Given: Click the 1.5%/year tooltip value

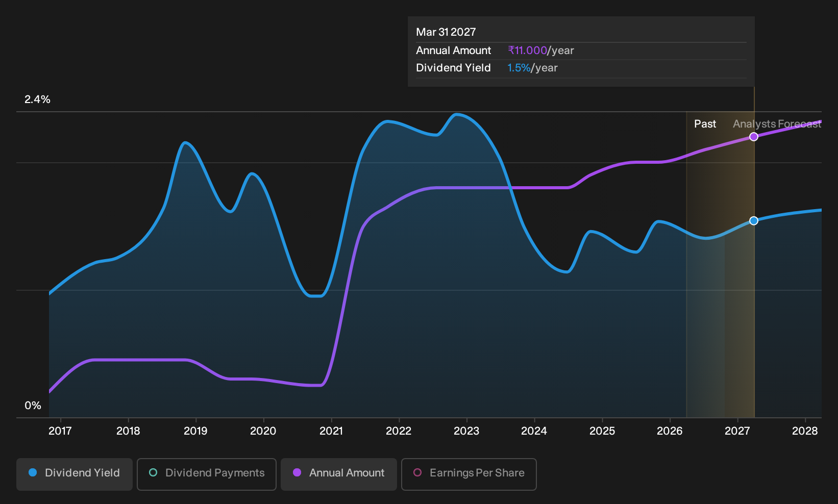Looking at the screenshot, I should (532, 68).
